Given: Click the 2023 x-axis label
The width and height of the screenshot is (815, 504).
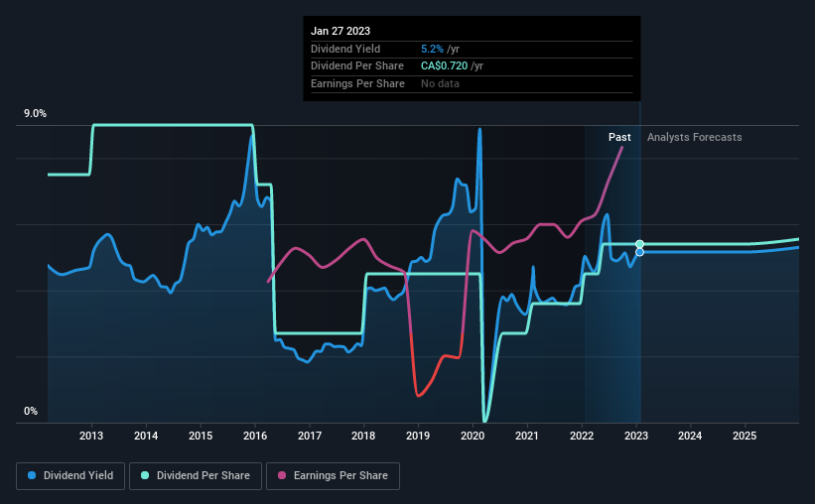Looking at the screenshot, I should point(636,436).
